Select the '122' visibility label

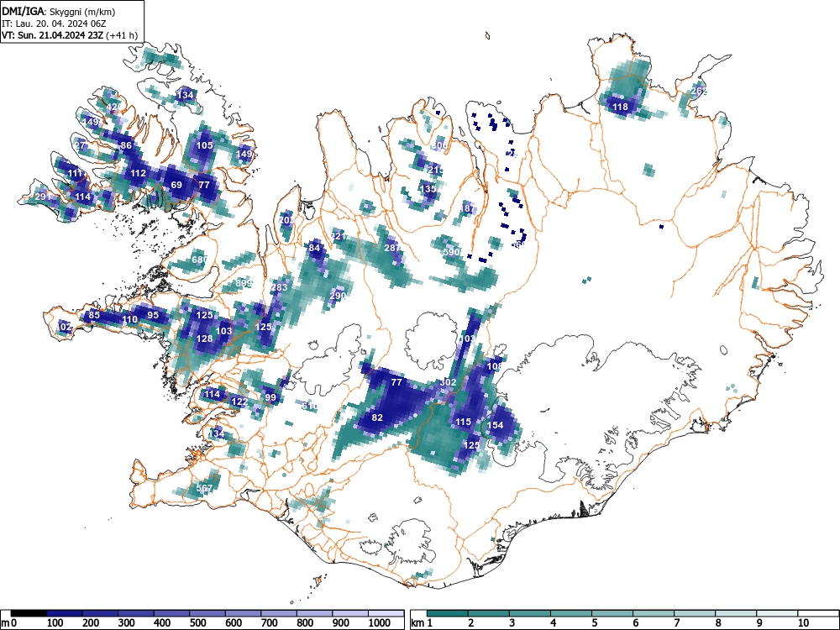[x=239, y=402]
